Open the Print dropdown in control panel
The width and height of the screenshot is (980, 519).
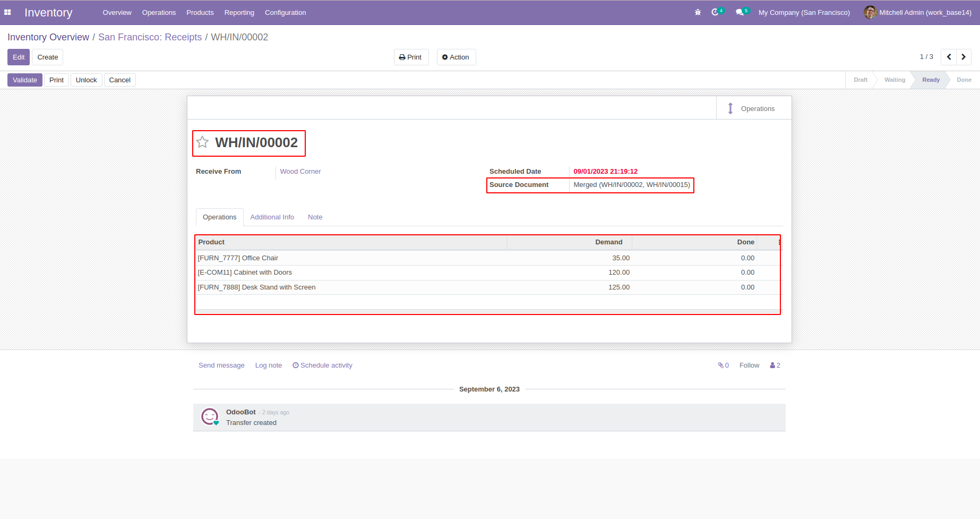[x=411, y=57]
